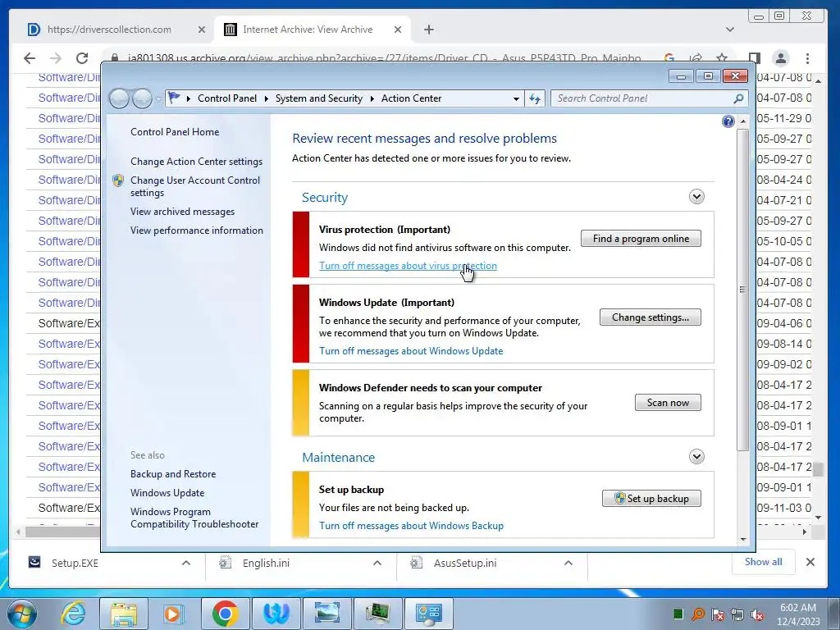The image size is (840, 630).
Task: Bookmark this page with the star icon
Action: (x=722, y=58)
